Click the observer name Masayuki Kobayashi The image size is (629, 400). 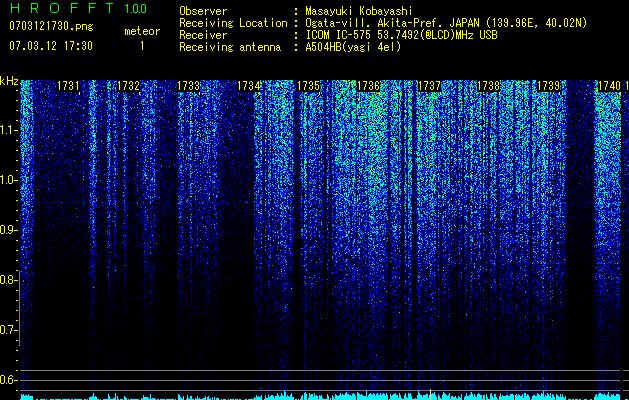coord(359,11)
